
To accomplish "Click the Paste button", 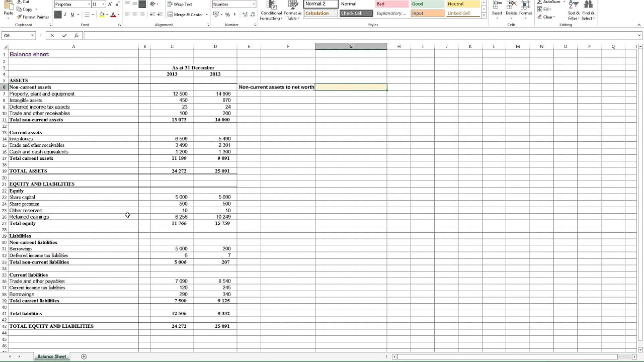I will pos(8,9).
